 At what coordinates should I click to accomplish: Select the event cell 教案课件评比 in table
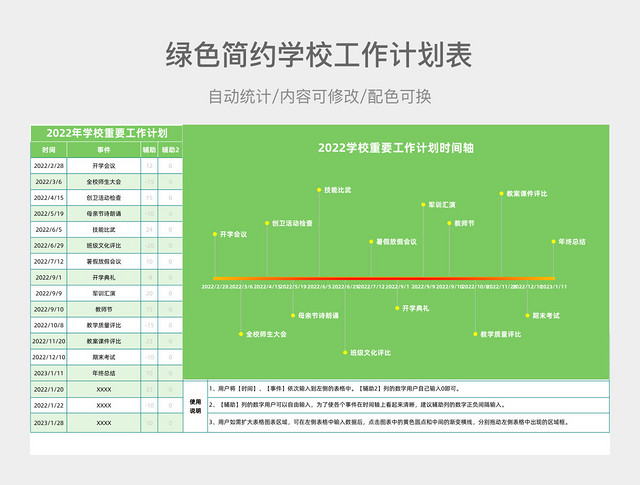click(x=104, y=341)
